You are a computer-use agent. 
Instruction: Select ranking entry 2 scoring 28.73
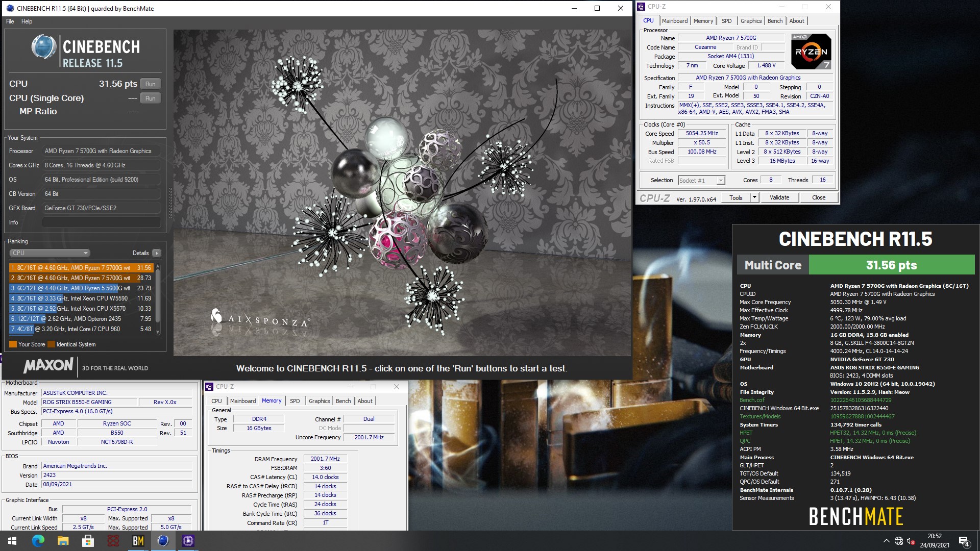tap(81, 278)
